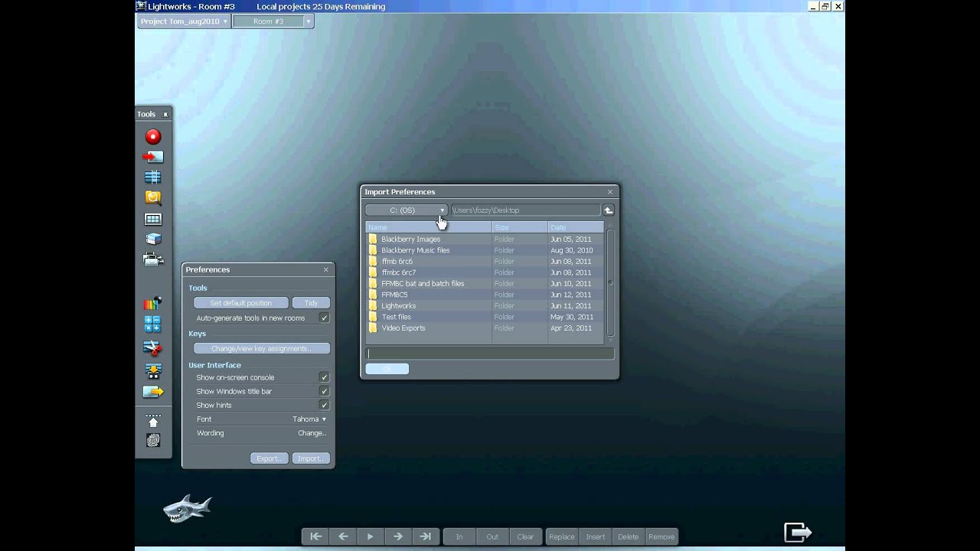Jump to end with last transport button
Screen dimensions: 980x551
coord(426,536)
